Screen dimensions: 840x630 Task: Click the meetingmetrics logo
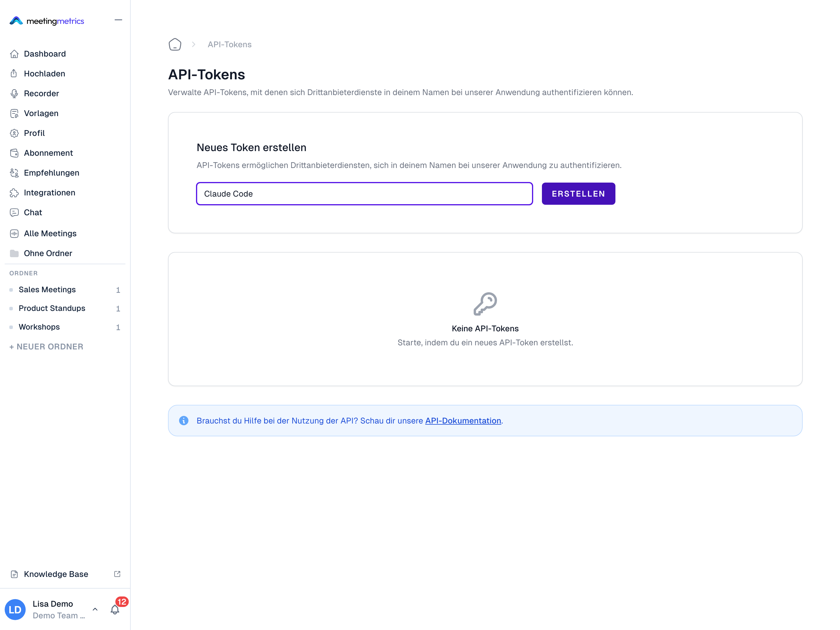click(47, 21)
